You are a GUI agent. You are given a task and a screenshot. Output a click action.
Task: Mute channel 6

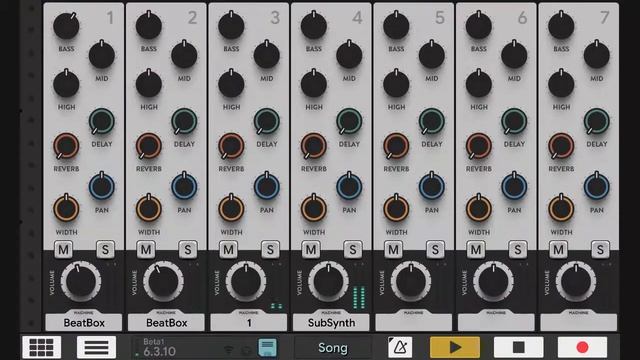coord(476,249)
